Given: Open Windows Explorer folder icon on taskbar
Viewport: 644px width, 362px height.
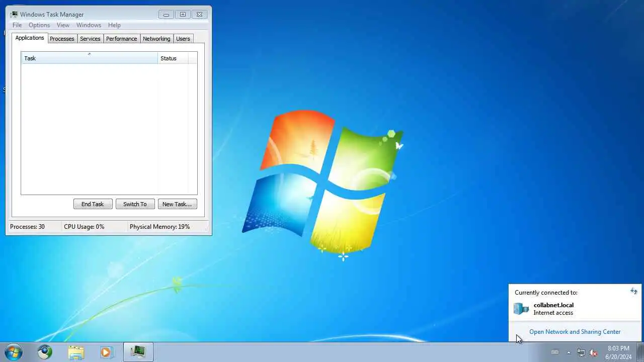Looking at the screenshot, I should pyautogui.click(x=76, y=352).
